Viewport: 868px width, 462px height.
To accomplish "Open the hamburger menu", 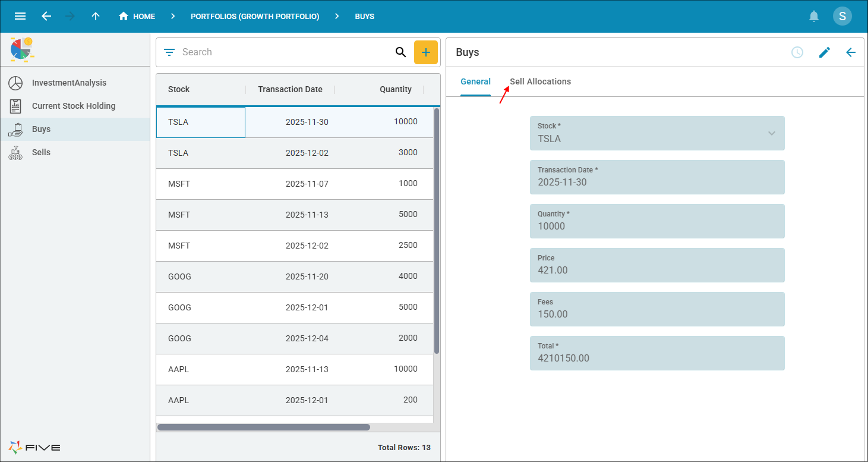I will [x=20, y=16].
